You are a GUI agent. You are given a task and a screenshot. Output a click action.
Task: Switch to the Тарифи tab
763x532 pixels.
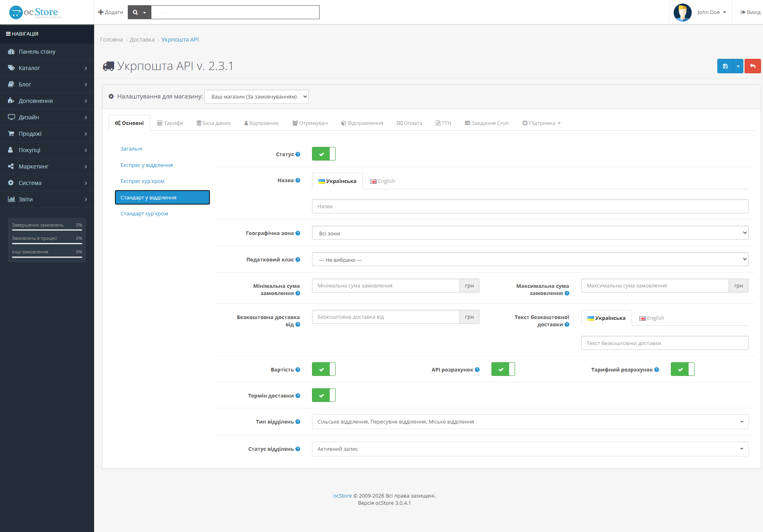click(170, 123)
